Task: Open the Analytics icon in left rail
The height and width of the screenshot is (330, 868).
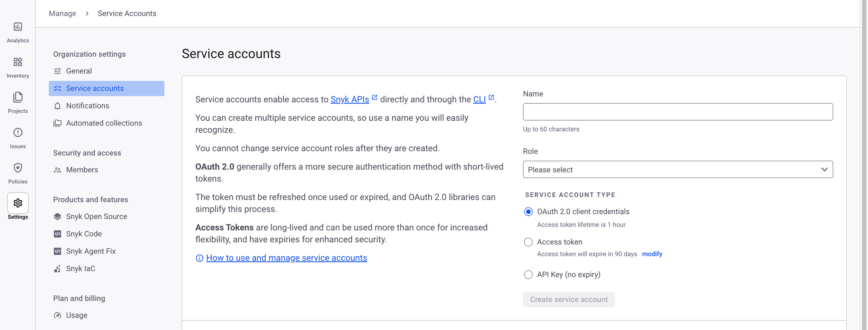Action: (18, 27)
